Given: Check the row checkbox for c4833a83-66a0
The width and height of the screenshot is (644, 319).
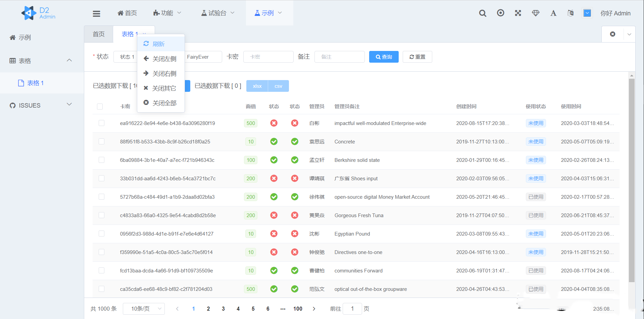Looking at the screenshot, I should (101, 215).
